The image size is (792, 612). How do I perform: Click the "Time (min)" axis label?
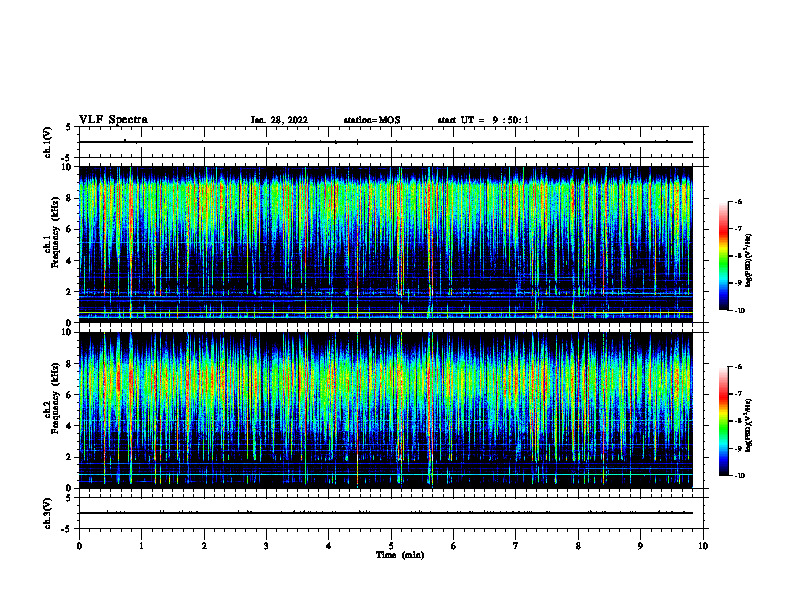[400, 555]
